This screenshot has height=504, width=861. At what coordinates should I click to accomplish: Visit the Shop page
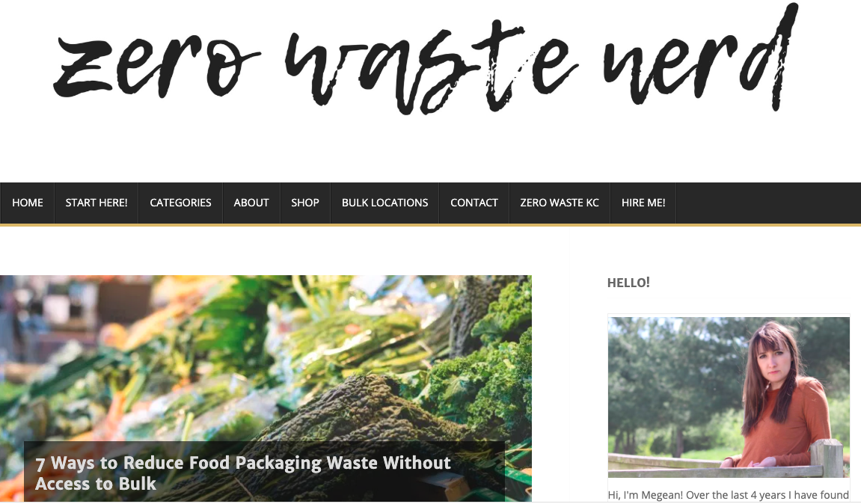point(304,203)
